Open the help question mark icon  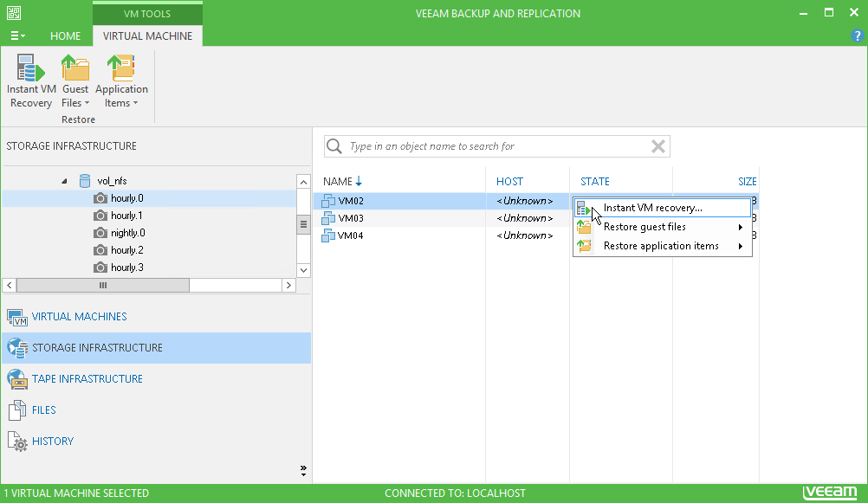click(x=857, y=36)
